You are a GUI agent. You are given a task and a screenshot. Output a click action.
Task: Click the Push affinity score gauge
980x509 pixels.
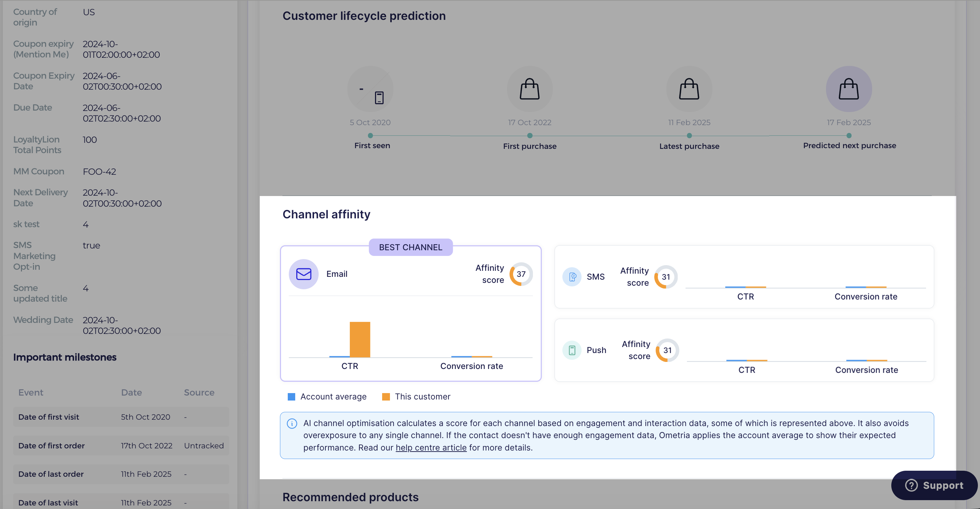tap(667, 350)
